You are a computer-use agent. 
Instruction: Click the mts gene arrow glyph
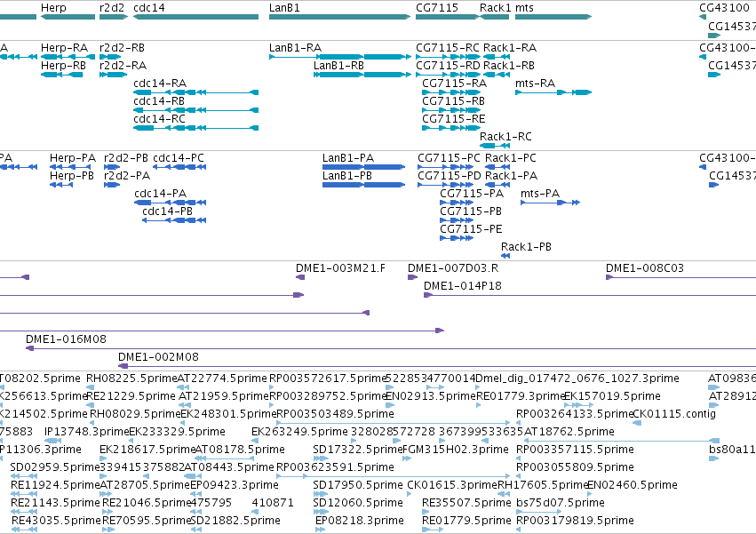pyautogui.click(x=553, y=17)
